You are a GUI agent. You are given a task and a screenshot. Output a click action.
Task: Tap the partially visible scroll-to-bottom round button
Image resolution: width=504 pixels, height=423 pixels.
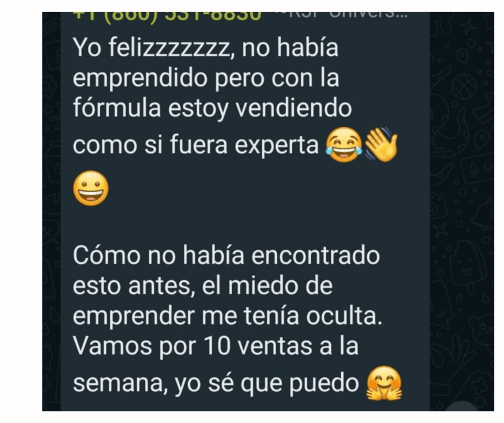(462, 406)
